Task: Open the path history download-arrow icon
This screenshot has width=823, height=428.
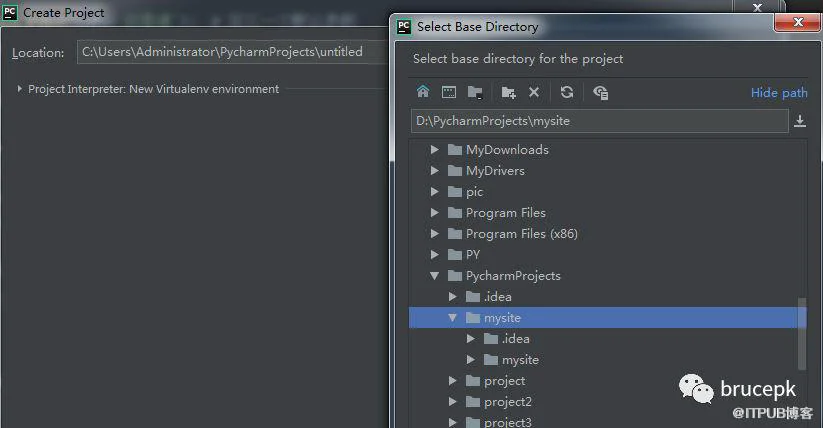Action: 800,121
